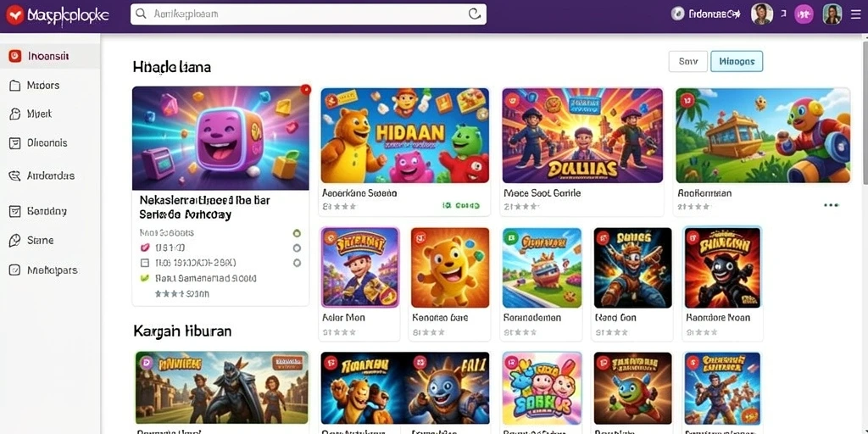Click the red Inoansrit sidebar icon

tap(15, 56)
